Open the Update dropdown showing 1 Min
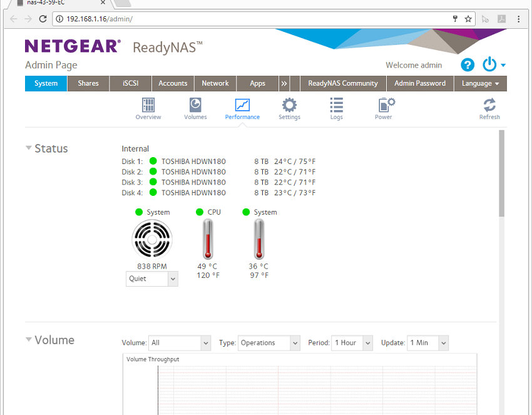The width and height of the screenshot is (532, 415). (x=427, y=343)
